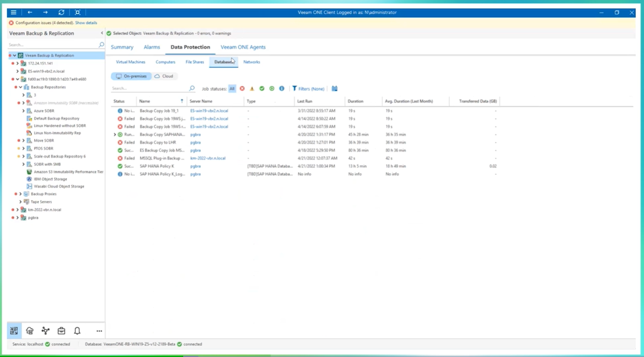644x357 pixels.
Task: Open the calendar period selector icon
Action: [x=335, y=88]
